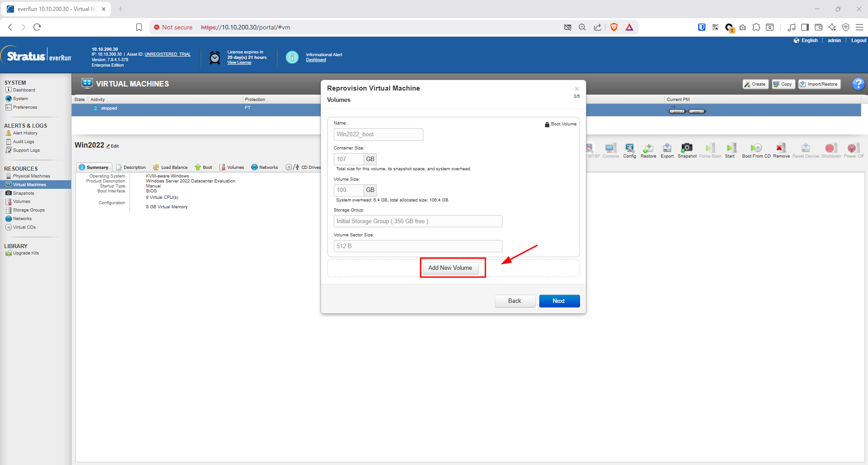Click the Container Size input field
This screenshot has height=465, width=868.
point(349,159)
